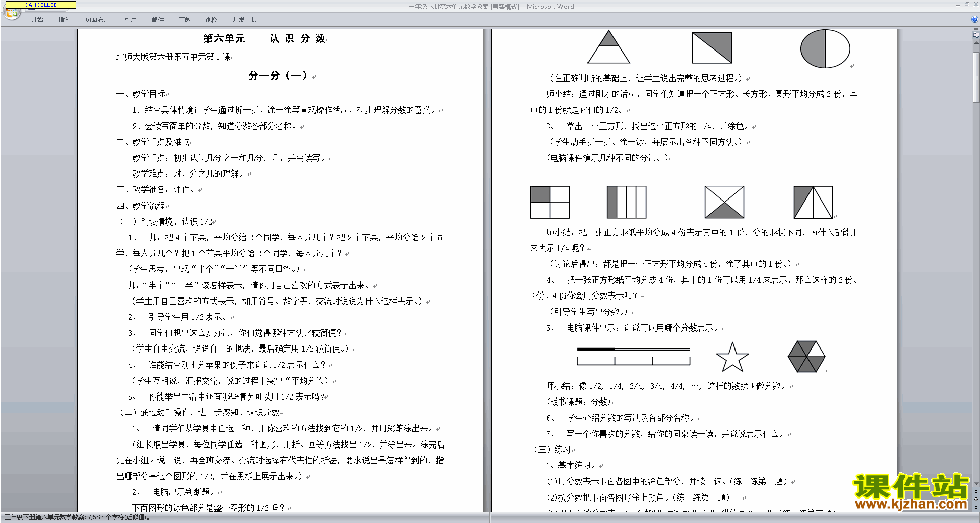Open the 审阅 ribbon tab
The height and width of the screenshot is (523, 980).
click(185, 20)
